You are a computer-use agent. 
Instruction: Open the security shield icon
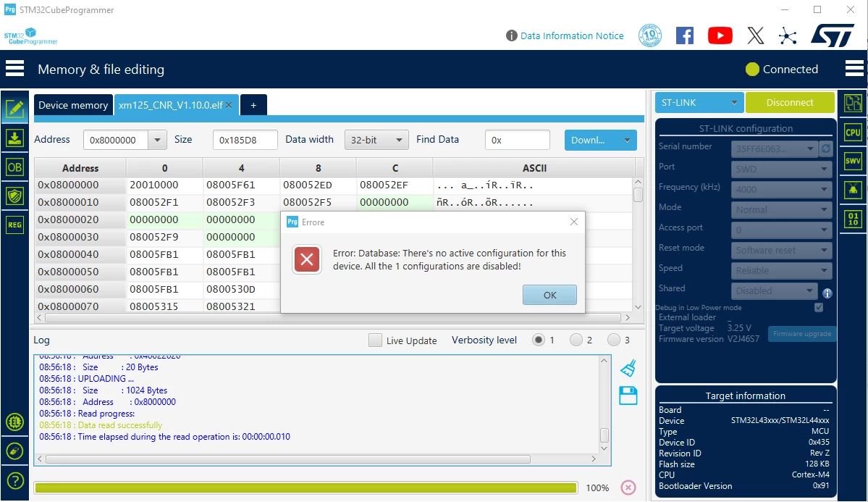(x=15, y=196)
